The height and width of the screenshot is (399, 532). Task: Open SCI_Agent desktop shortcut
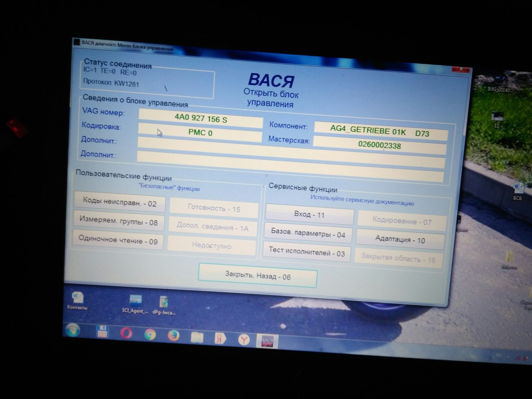click(135, 304)
